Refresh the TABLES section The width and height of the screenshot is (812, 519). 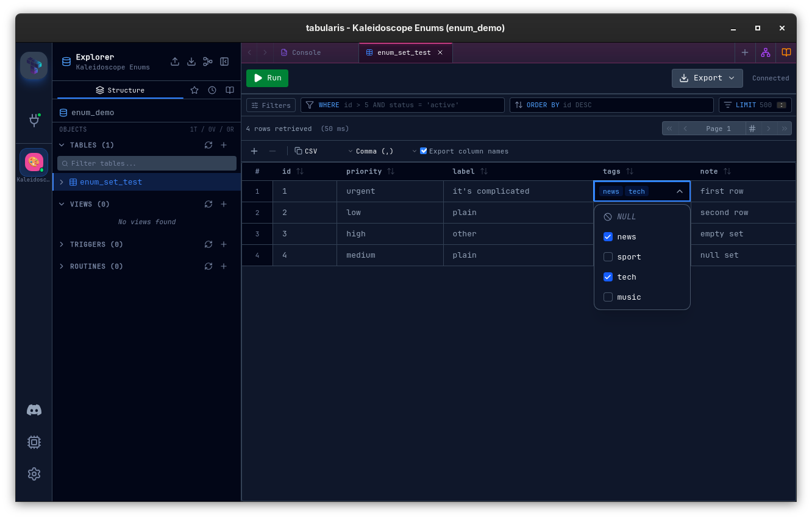208,145
